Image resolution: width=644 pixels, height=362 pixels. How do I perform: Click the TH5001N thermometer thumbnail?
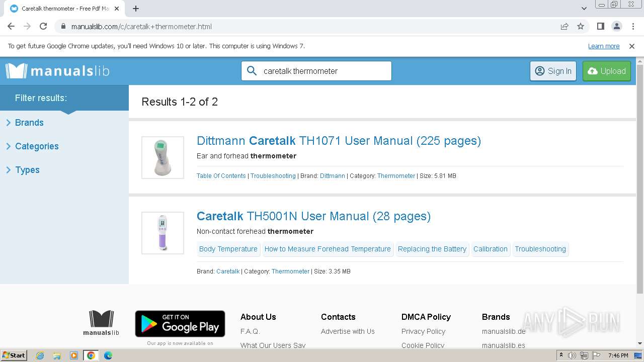coord(163,233)
